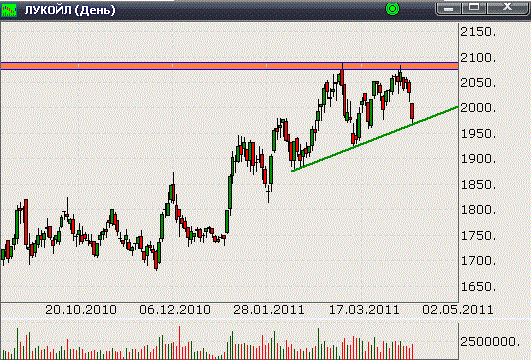The image size is (531, 360).
Task: Click the 2500000 volume axis label
Action: [x=490, y=342]
